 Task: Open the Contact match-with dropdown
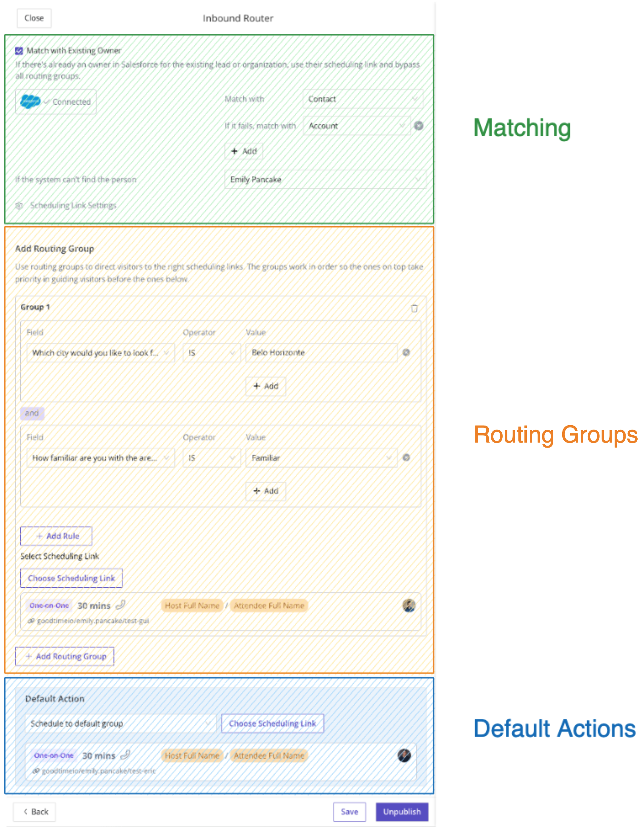coord(362,99)
